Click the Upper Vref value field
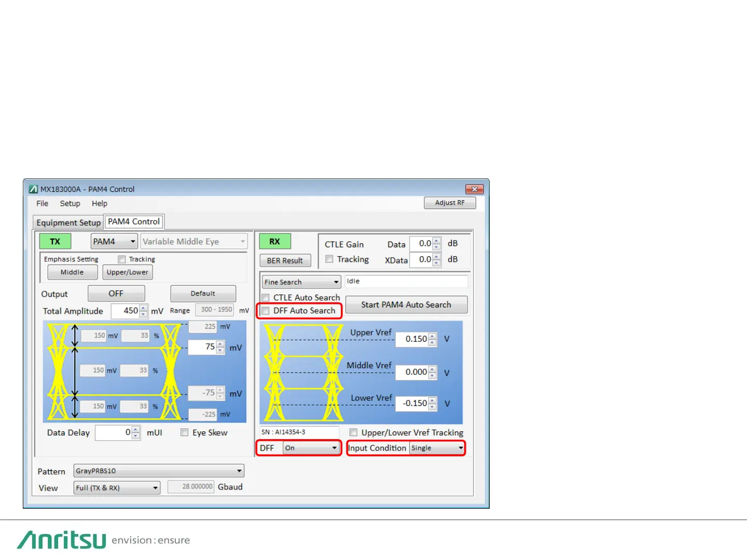This screenshot has height=560, width=747. [x=412, y=339]
